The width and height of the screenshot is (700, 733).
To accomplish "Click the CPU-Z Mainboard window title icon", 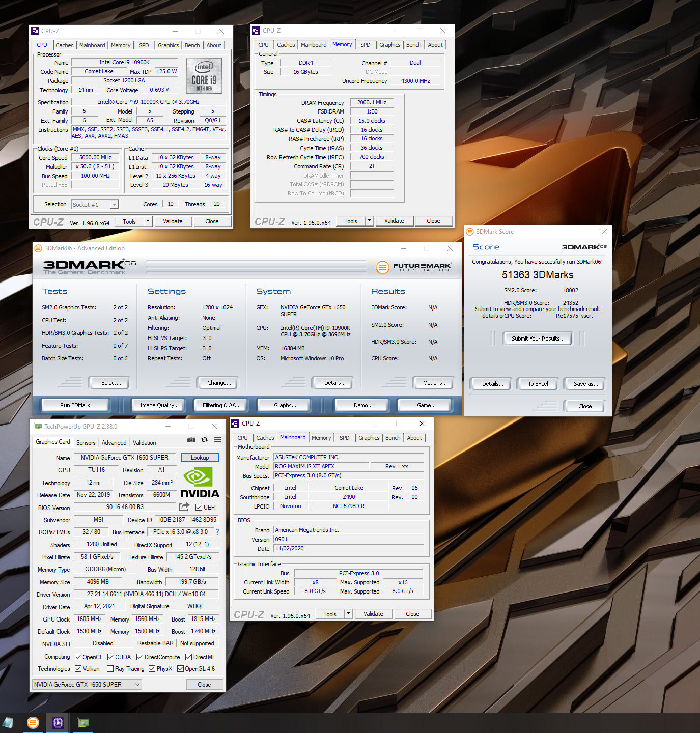I will (x=235, y=424).
